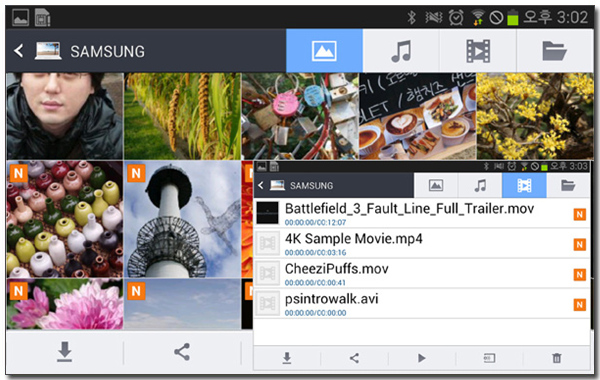The image size is (600, 380).
Task: Tap the trash delete icon in inset bar
Action: (557, 358)
